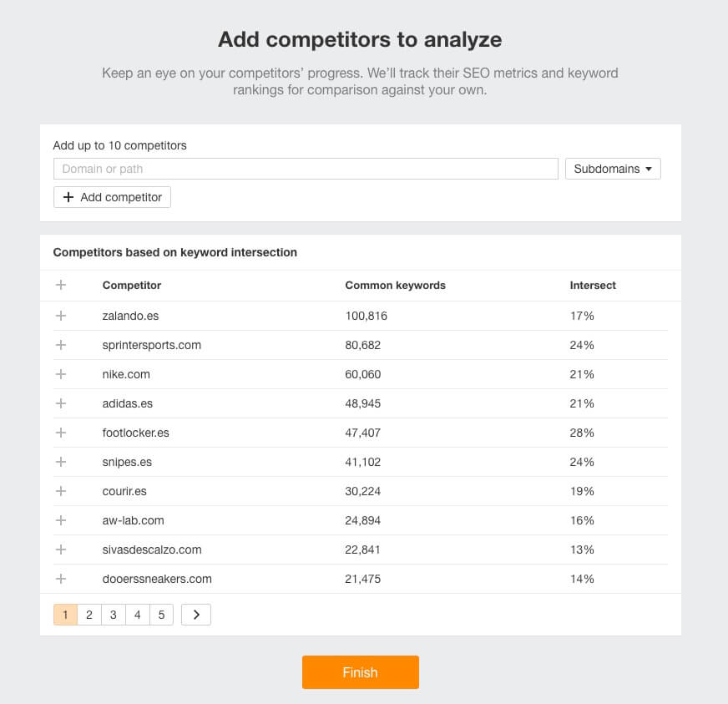Image resolution: width=728 pixels, height=704 pixels.
Task: Open the Subdomains dropdown
Action: [612, 169]
